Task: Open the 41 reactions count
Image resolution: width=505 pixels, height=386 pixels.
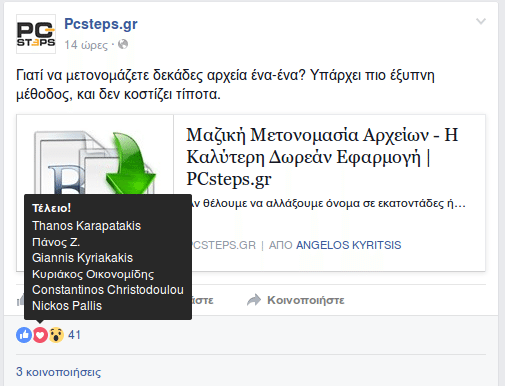Action: [74, 335]
